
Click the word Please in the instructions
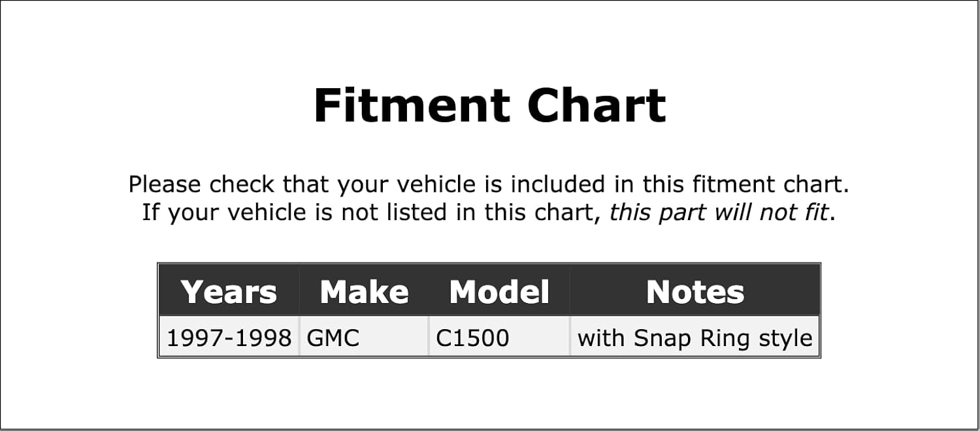[x=165, y=184]
